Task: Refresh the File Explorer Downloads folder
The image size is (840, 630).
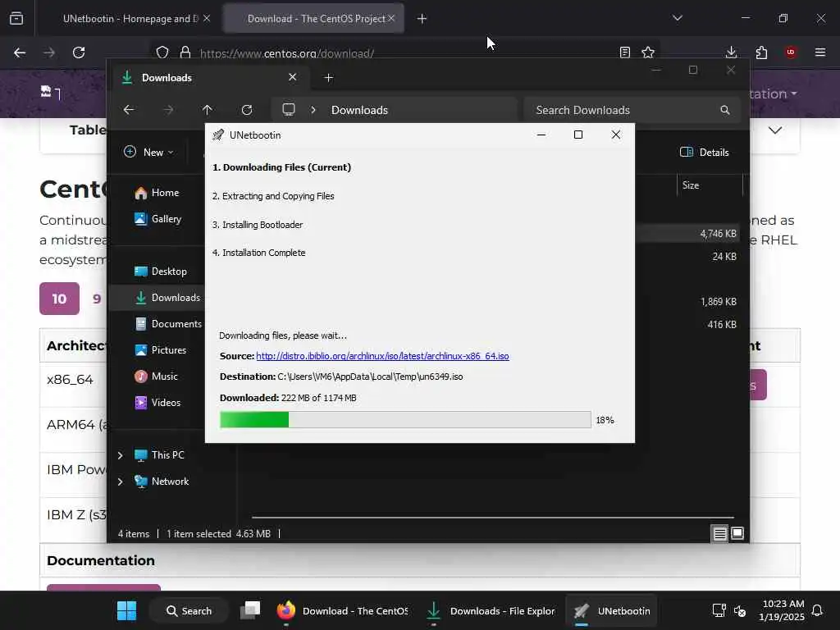Action: [247, 110]
